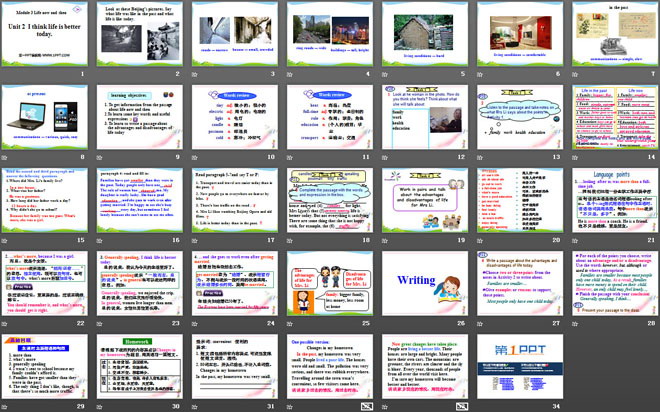
Task: Click animation star icon under slide 29
Action: 4,407
